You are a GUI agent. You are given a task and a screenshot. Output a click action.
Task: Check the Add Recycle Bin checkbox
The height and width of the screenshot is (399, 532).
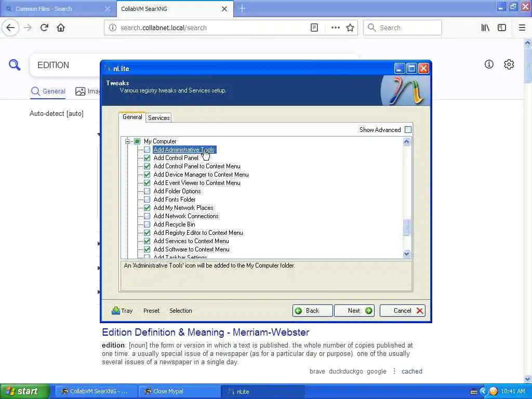[x=147, y=224]
